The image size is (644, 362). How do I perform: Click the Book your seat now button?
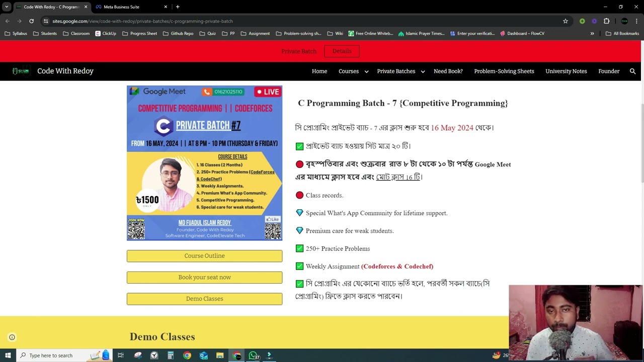click(x=204, y=278)
